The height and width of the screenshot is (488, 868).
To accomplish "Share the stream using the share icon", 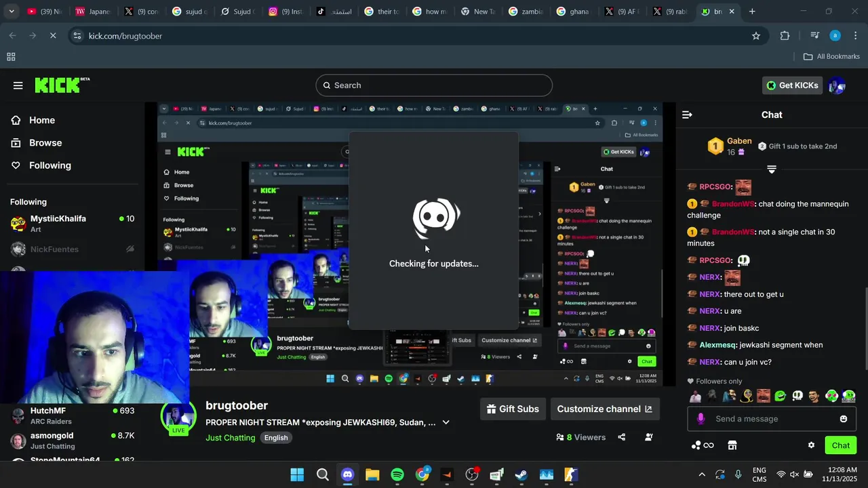I will click(x=622, y=437).
